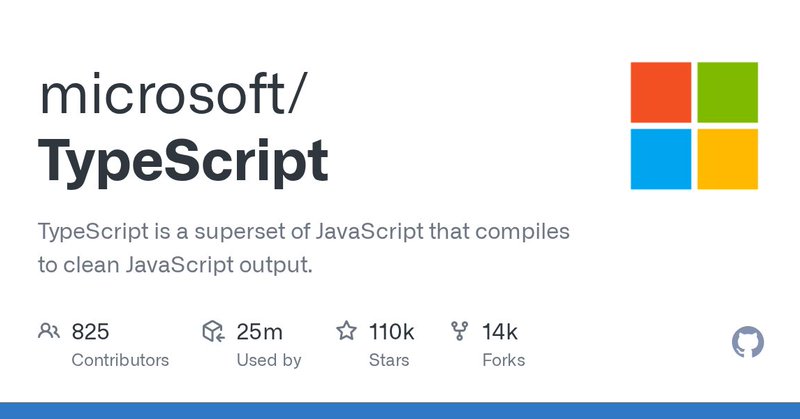800x419 pixels.
Task: Click the green Microsoft logo square
Action: coord(728,92)
